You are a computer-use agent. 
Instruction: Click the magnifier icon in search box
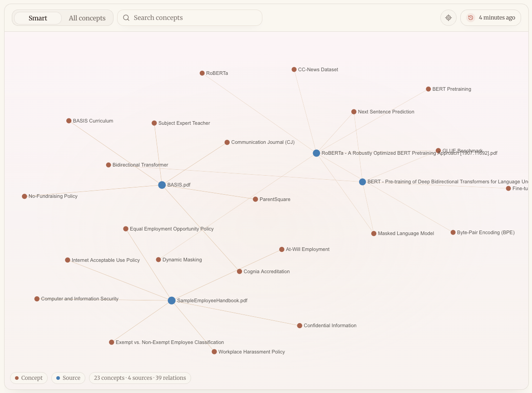click(126, 18)
